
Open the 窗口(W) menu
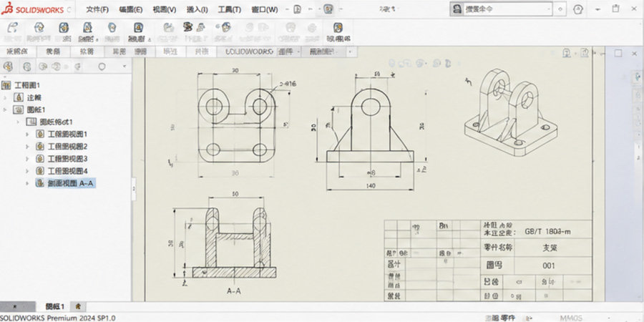265,9
